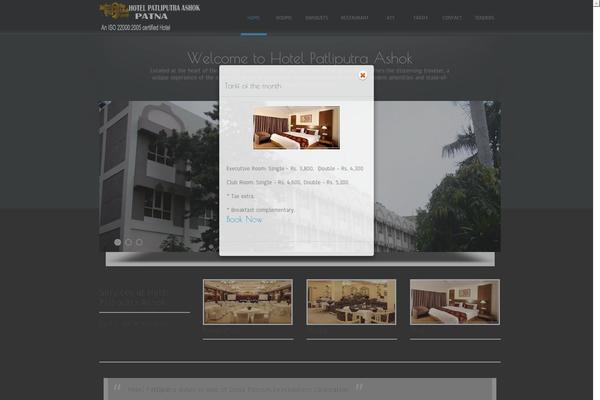Click the room photo inside the popup
Screen dimensions: 600x400
coord(296,127)
